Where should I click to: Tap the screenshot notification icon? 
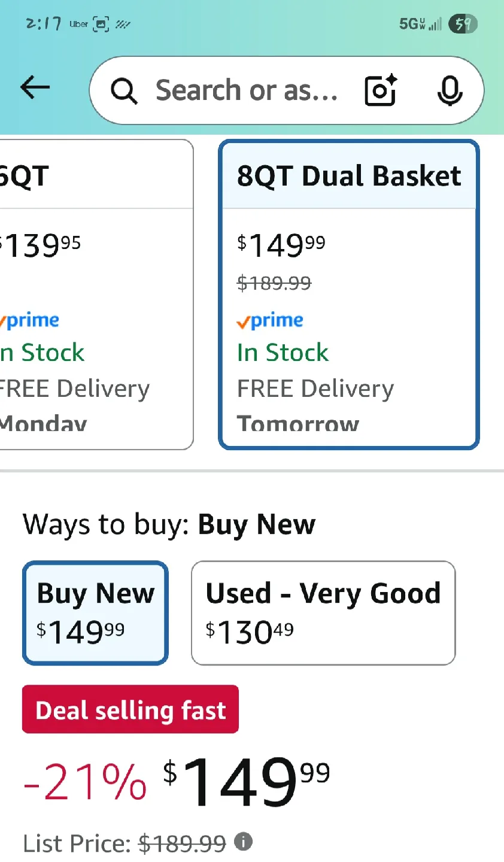[101, 24]
